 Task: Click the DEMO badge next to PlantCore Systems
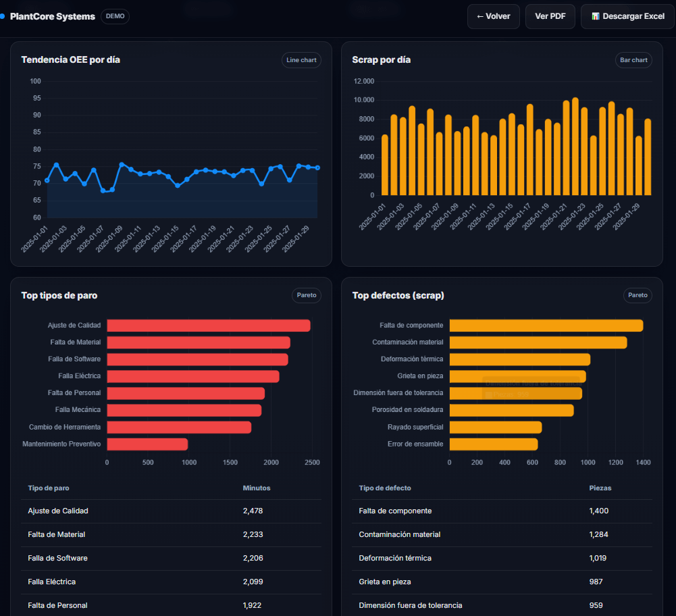tap(115, 16)
